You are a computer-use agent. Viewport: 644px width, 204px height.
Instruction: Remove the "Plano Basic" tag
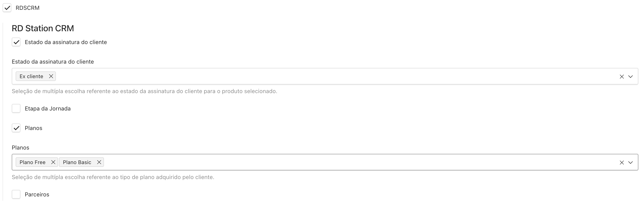click(99, 162)
